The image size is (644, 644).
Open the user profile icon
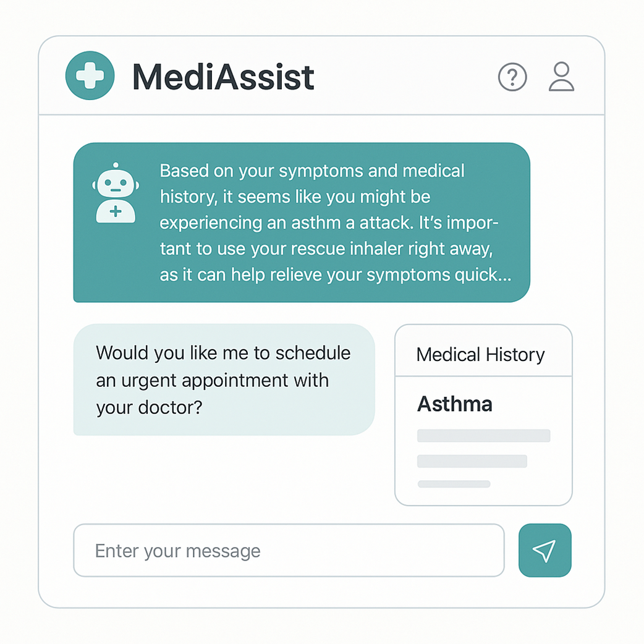coord(561,77)
